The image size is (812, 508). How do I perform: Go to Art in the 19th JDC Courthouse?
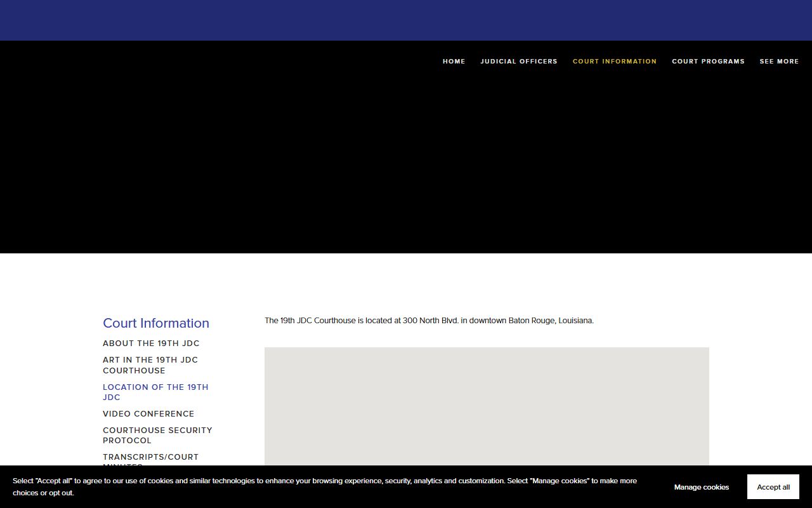click(x=150, y=365)
